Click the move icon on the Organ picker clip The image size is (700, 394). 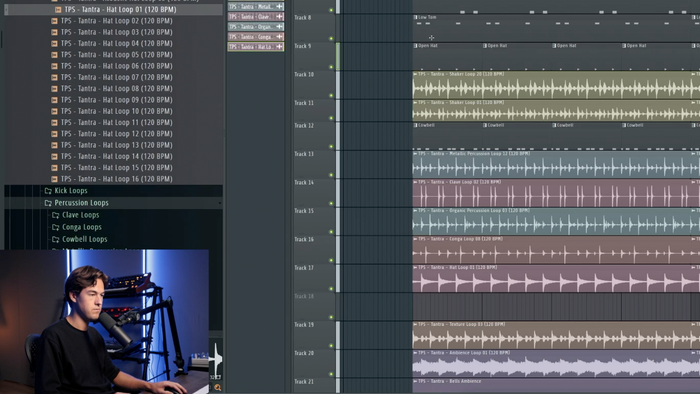click(x=279, y=27)
